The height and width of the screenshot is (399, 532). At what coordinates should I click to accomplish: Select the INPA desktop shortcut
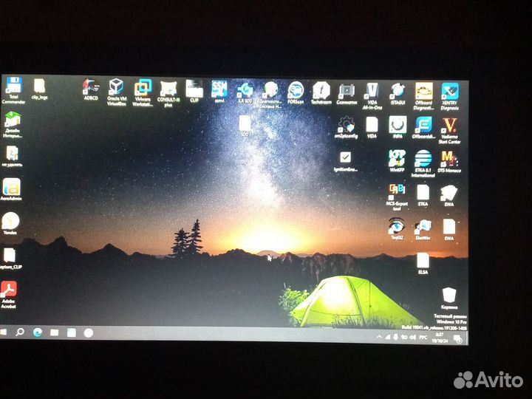[x=398, y=126]
